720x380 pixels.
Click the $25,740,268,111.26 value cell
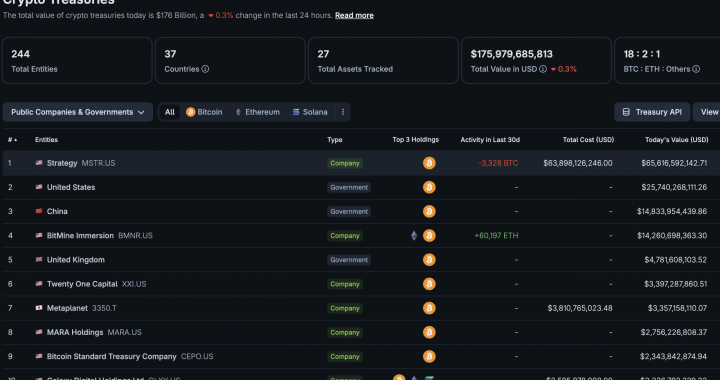[674, 187]
